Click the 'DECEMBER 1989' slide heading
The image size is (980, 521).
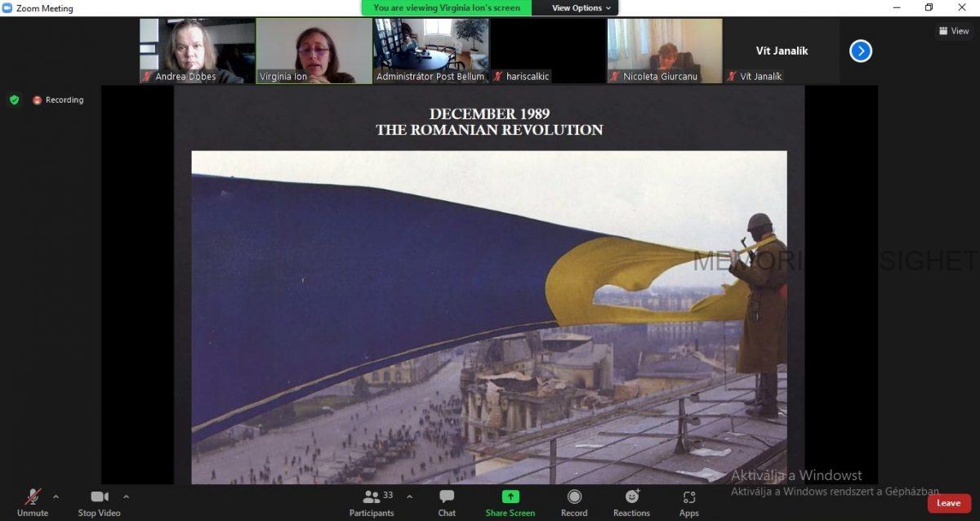pyautogui.click(x=489, y=114)
